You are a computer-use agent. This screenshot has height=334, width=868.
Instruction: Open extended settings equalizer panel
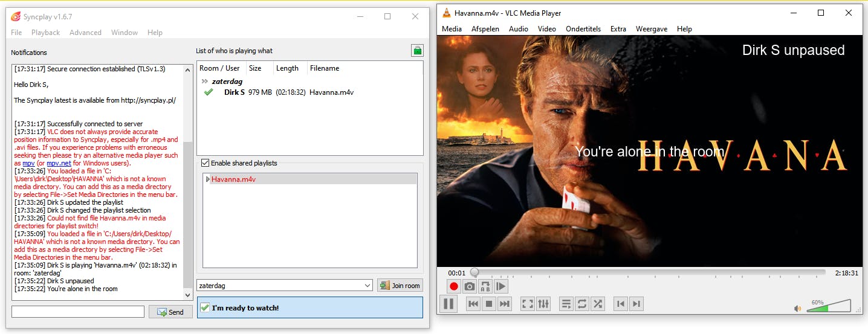(x=543, y=304)
